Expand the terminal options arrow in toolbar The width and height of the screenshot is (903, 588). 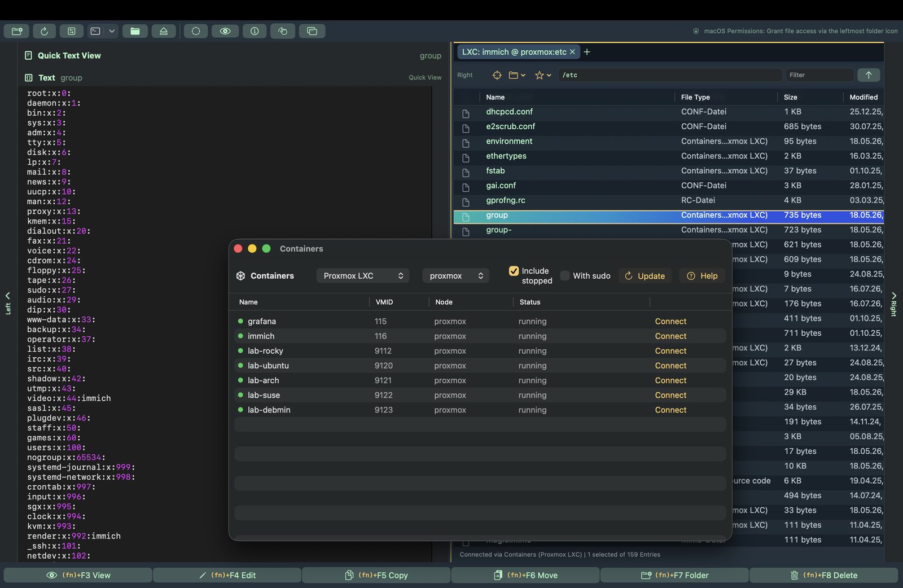click(x=112, y=31)
